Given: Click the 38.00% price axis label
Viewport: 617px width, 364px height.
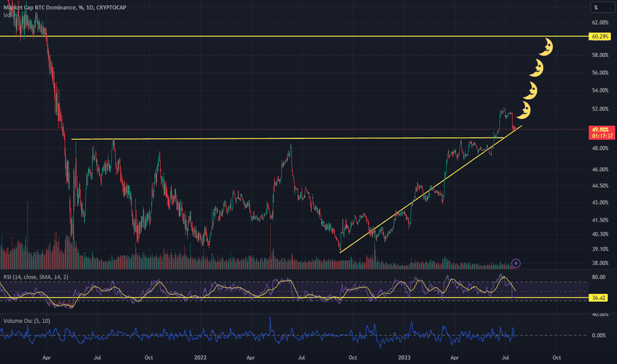Looking at the screenshot, I should pos(600,263).
